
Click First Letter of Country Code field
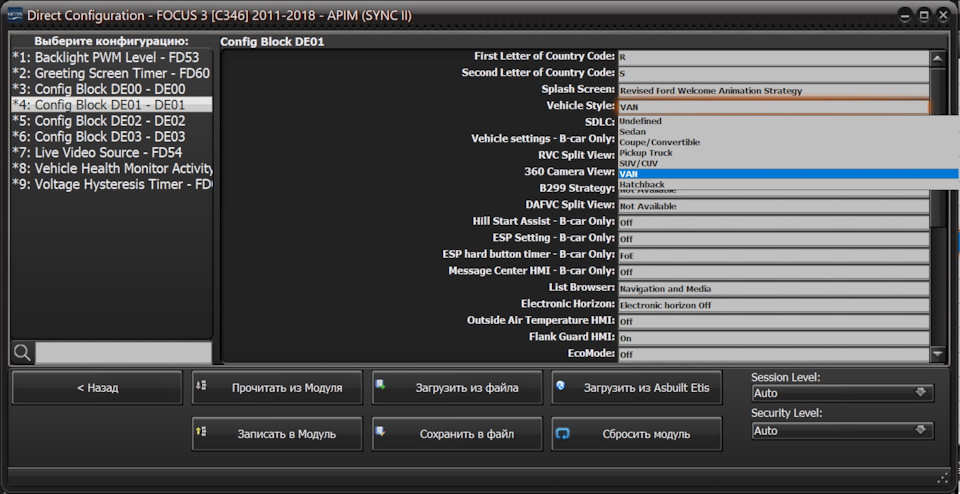[774, 58]
